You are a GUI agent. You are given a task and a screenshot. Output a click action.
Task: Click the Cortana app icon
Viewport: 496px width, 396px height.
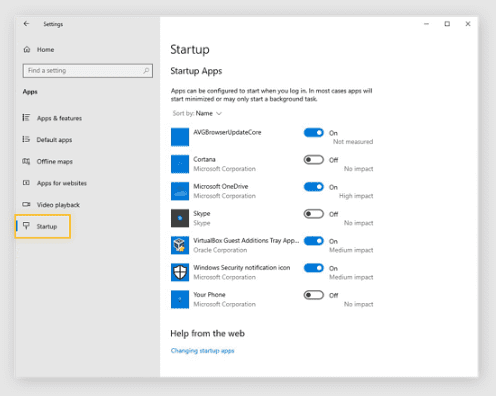click(180, 164)
